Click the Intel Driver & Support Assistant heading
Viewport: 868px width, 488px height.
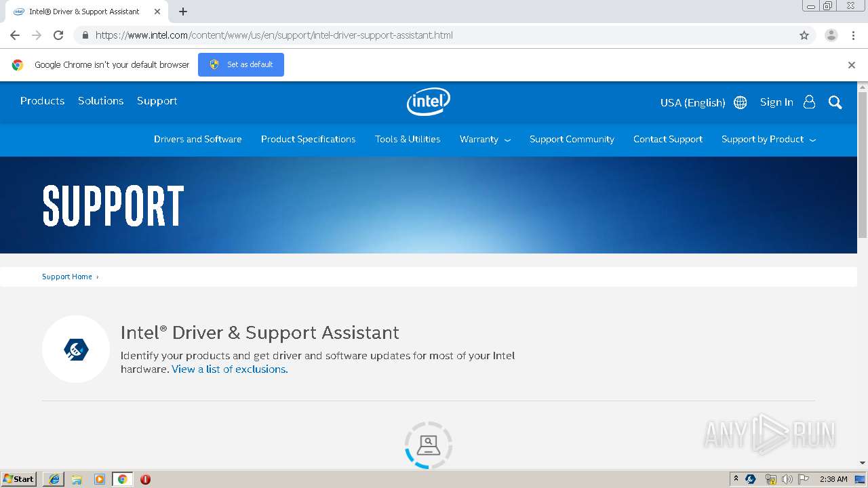260,333
